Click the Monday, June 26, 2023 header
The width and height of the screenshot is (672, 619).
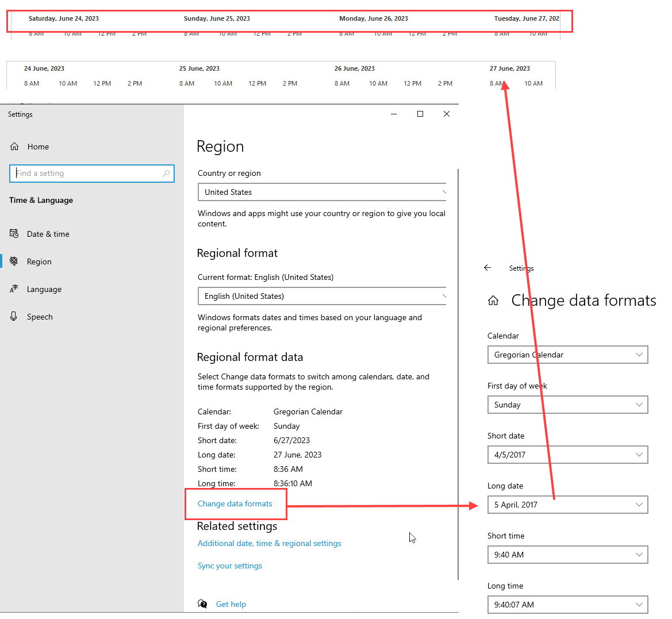pos(373,18)
